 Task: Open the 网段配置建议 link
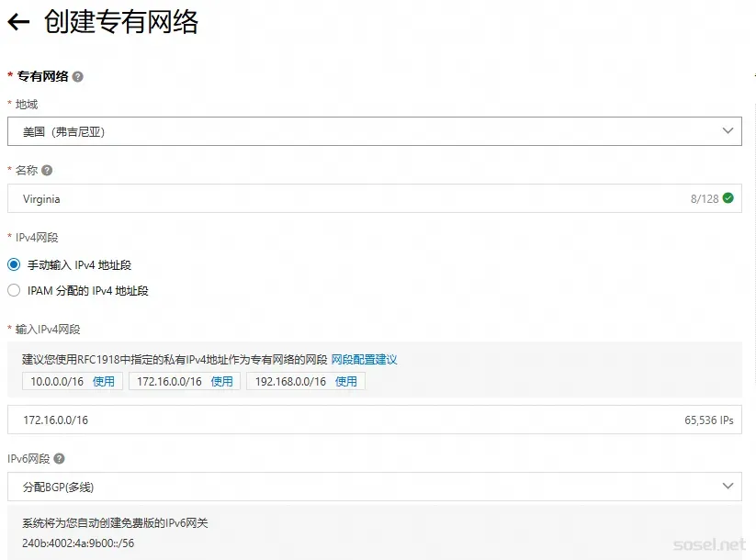[364, 360]
